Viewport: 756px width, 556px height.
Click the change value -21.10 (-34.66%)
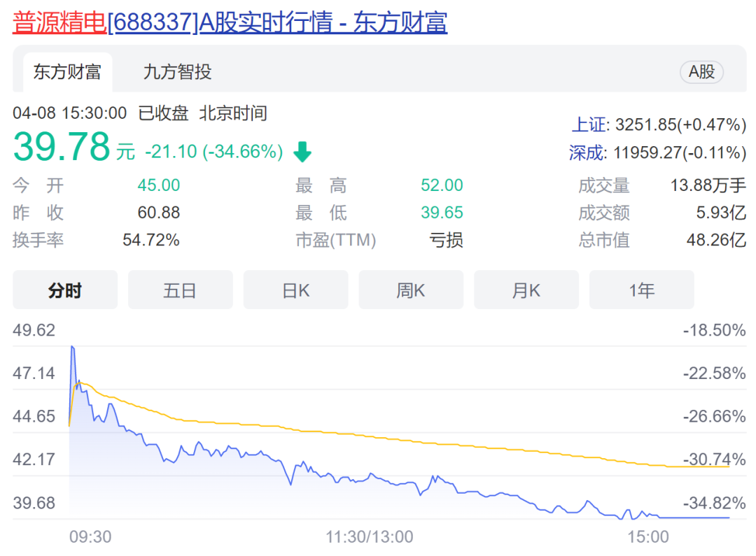click(214, 152)
